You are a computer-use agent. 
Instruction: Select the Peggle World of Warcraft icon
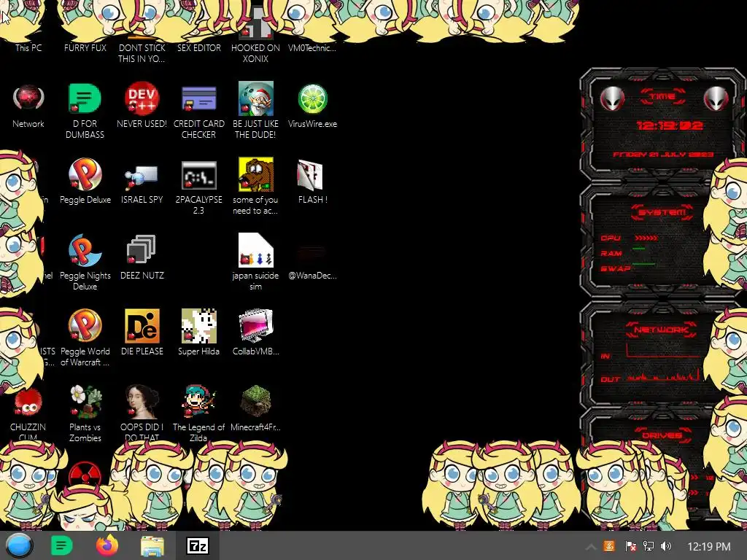(85, 326)
